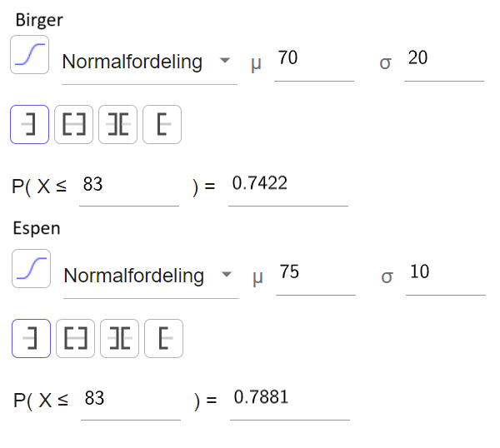
Task: Select two-sided interval icon for Espen
Action: point(75,338)
